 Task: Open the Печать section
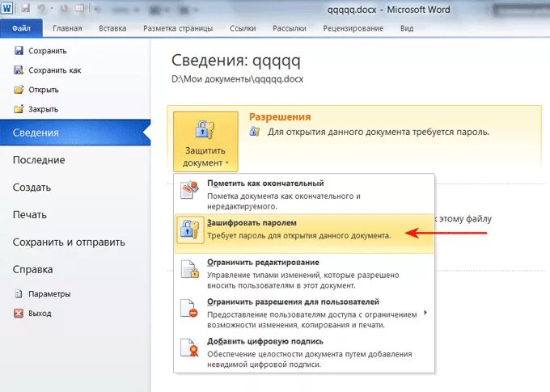pyautogui.click(x=29, y=214)
